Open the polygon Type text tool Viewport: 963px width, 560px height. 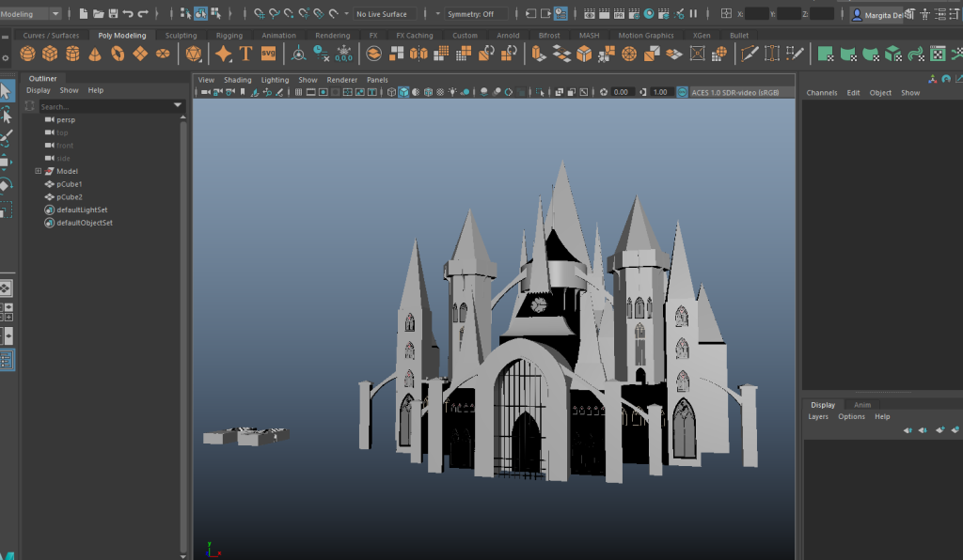click(245, 54)
